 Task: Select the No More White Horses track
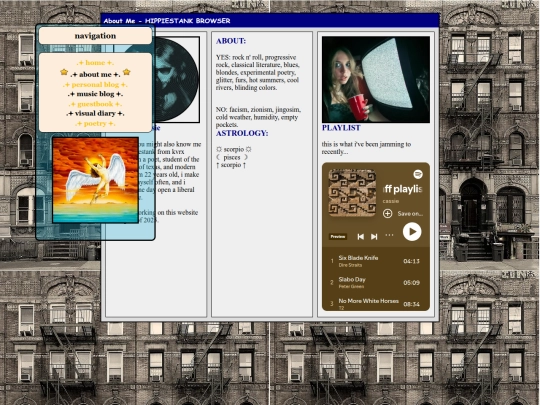pos(376,304)
